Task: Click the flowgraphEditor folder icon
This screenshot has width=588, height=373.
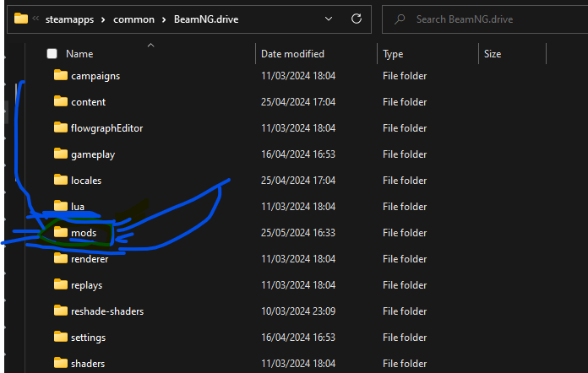Action: coord(60,127)
